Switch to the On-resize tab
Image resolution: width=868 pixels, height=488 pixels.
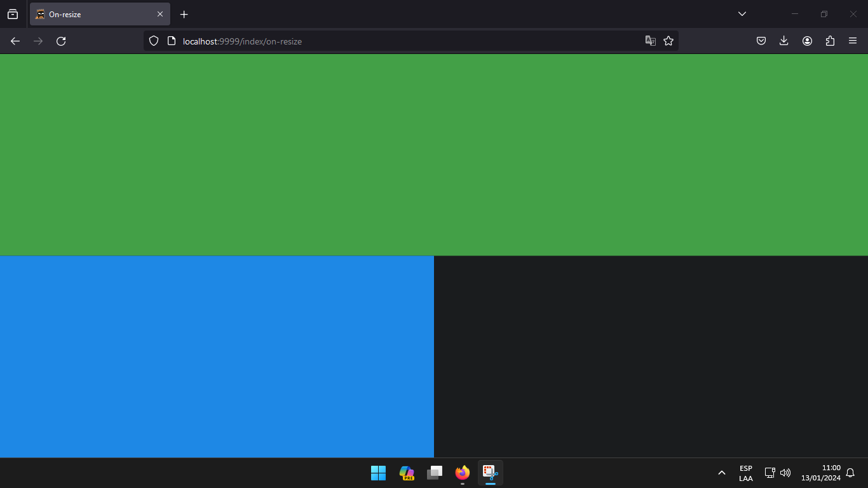95,14
